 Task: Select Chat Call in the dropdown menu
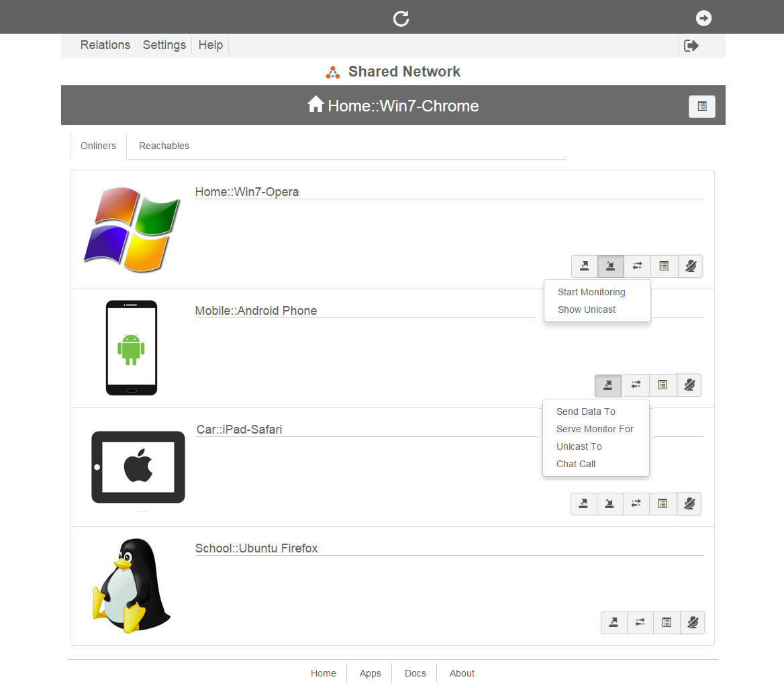tap(576, 464)
